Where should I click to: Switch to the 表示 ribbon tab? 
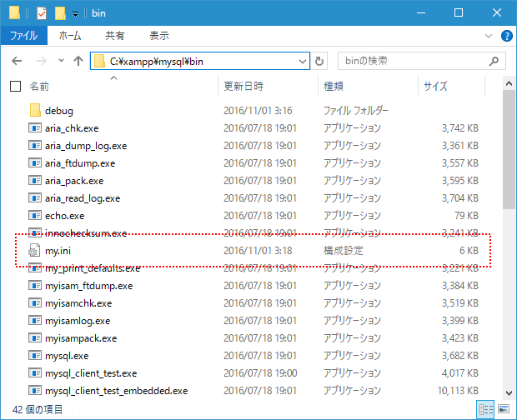[x=159, y=36]
